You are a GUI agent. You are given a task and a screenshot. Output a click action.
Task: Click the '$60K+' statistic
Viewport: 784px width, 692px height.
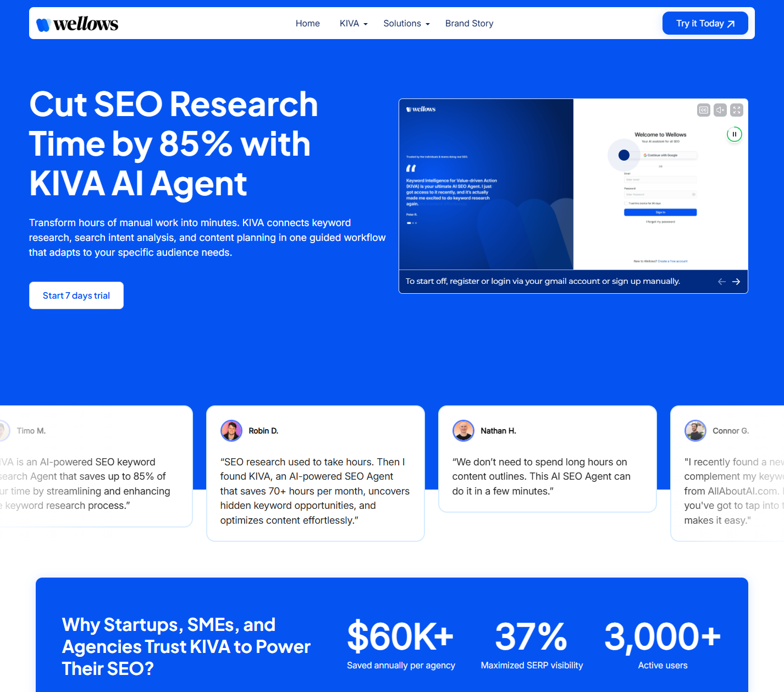click(x=401, y=636)
